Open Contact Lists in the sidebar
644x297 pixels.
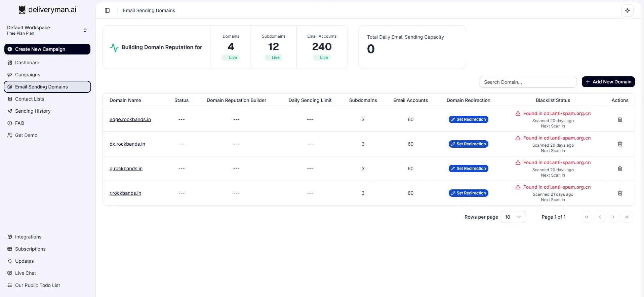30,99
